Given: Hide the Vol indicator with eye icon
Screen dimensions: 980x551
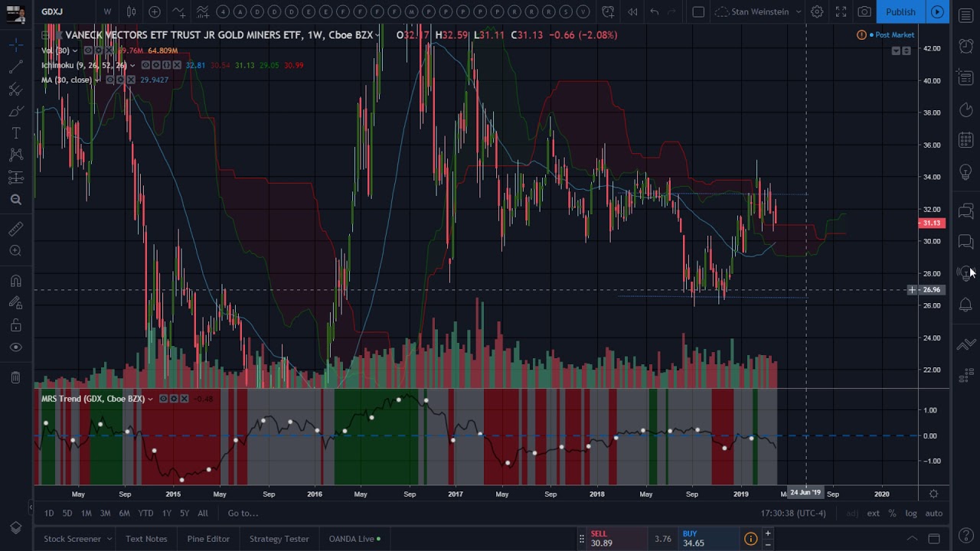Looking at the screenshot, I should 89,51.
